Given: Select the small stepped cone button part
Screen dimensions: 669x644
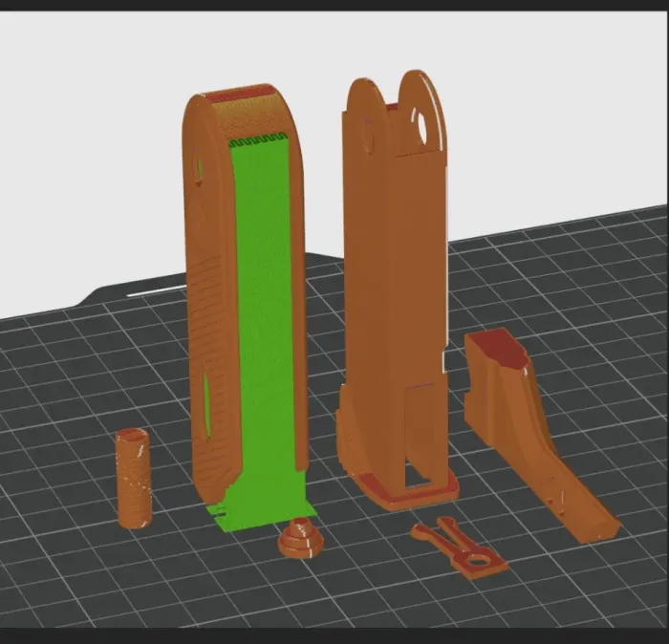Looking at the screenshot, I should pos(301,540).
